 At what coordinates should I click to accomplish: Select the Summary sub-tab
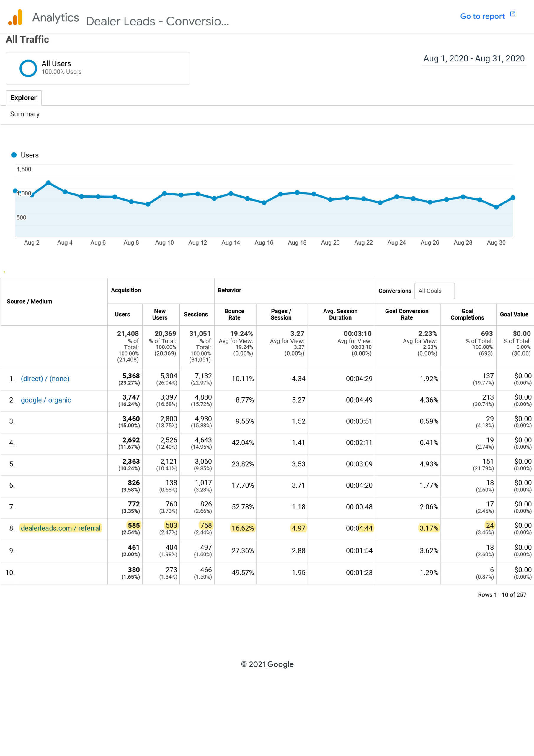point(25,114)
